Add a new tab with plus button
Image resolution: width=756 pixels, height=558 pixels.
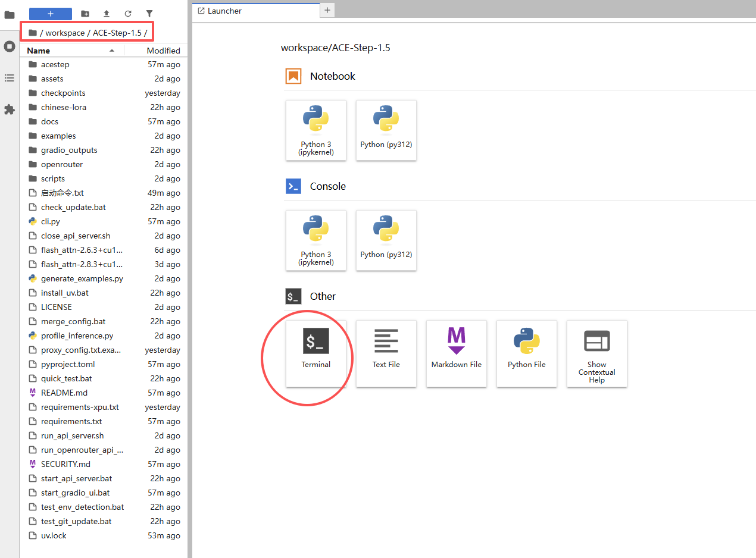pyautogui.click(x=327, y=10)
